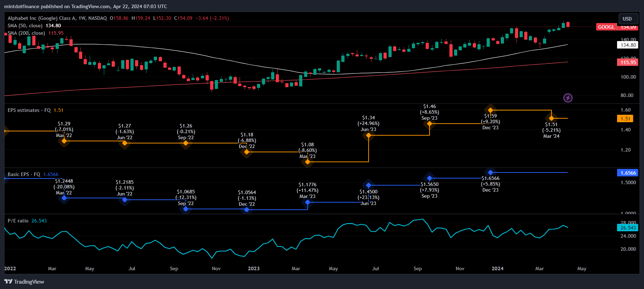
Task: Click the orange Dec '22 EPS estimate diamond
Action: (247, 152)
